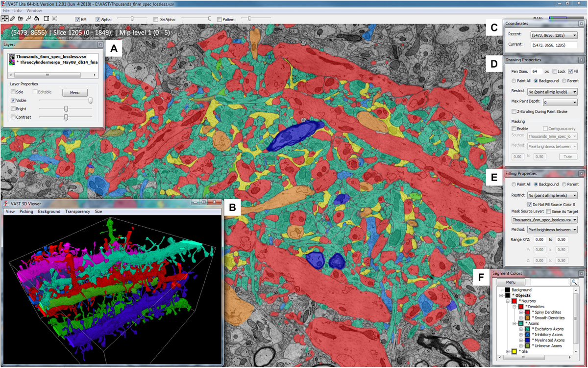Image resolution: width=588 pixels, height=368 pixels.
Task: Open the Info menu
Action: click(x=17, y=10)
